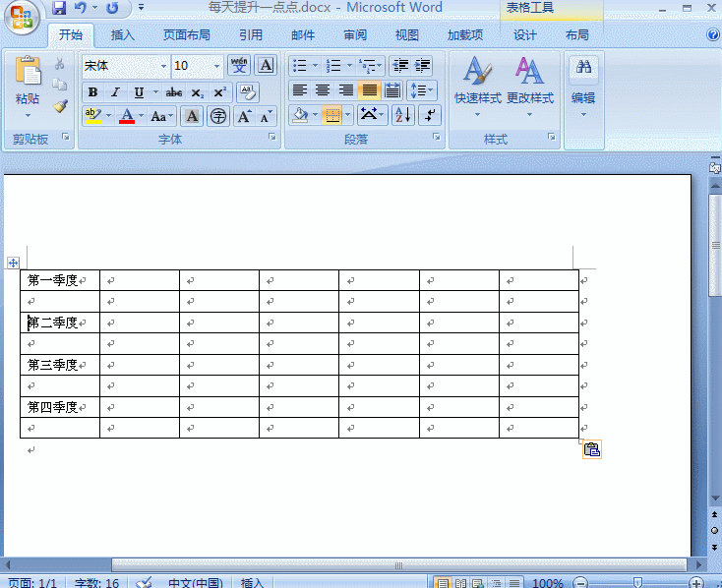The height and width of the screenshot is (588, 722).
Task: Apply character border (boxed A)
Action: pos(266,65)
